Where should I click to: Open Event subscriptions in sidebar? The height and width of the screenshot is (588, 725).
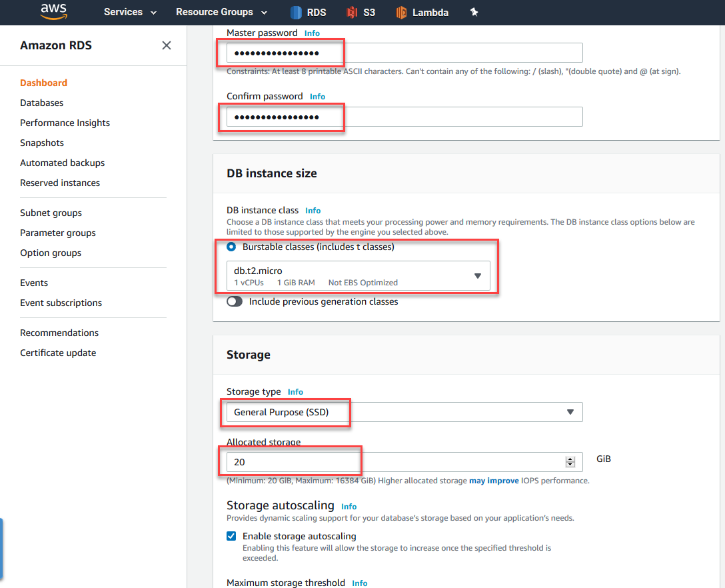click(61, 303)
